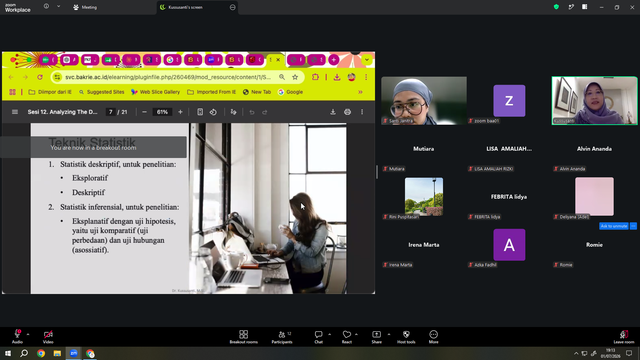Expand the Share options arrow
The width and height of the screenshot is (640, 360).
point(389,334)
